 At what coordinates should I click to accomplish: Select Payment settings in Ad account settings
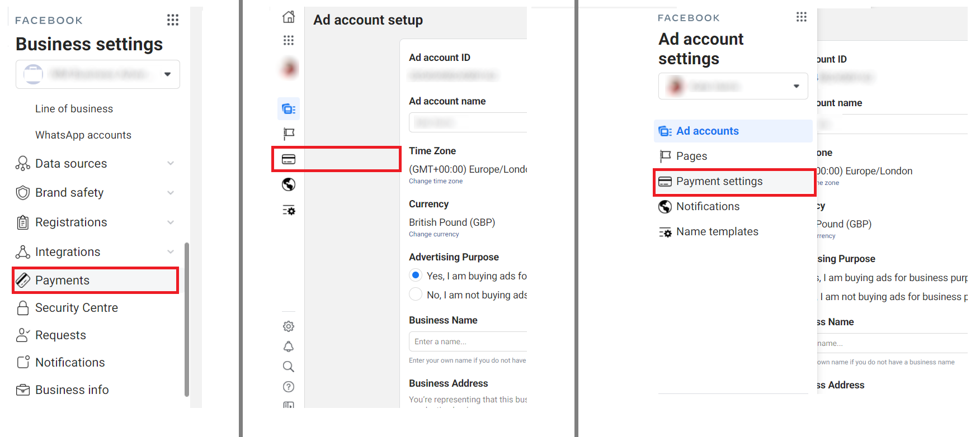(719, 182)
